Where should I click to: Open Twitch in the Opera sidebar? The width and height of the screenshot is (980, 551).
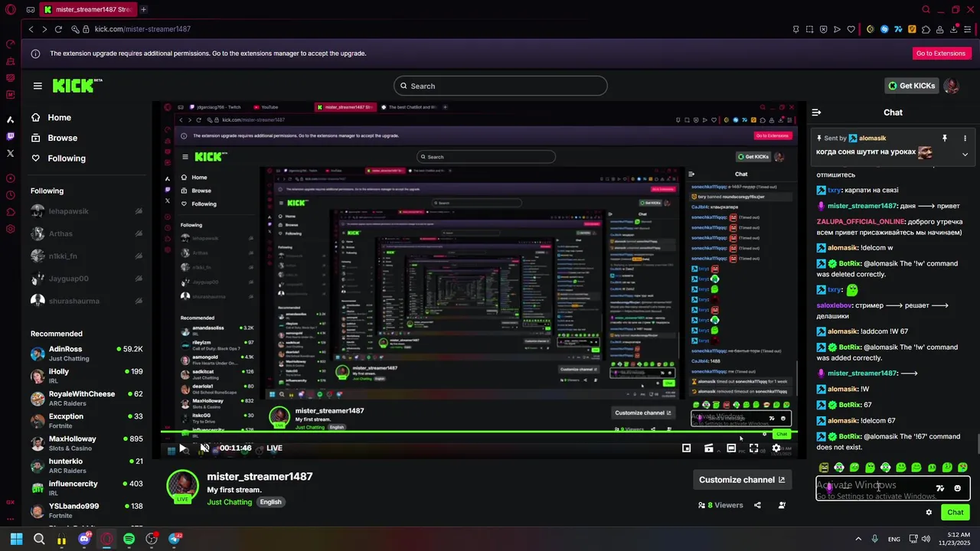[10, 136]
